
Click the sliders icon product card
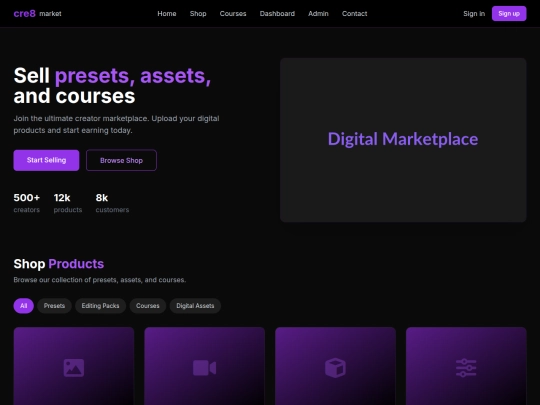466,366
